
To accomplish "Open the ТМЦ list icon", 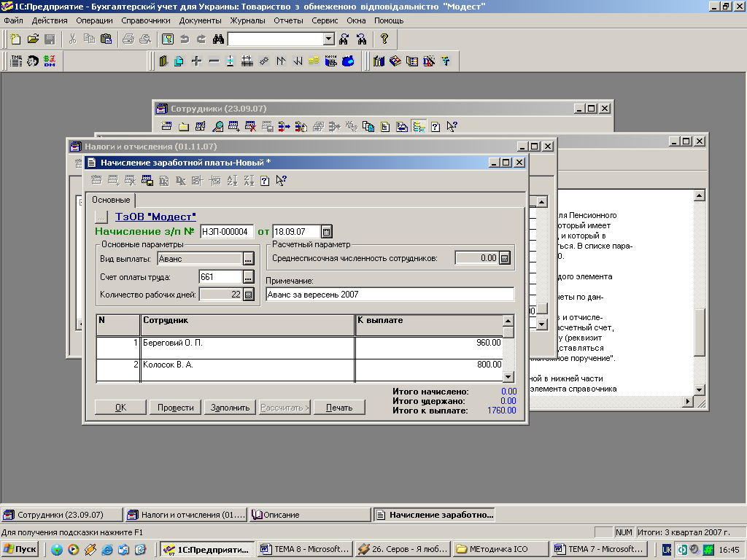I will 16,61.
